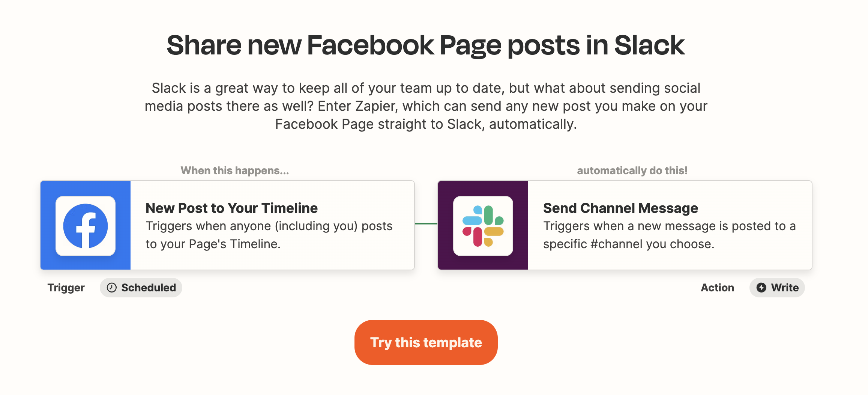This screenshot has width=868, height=395.
Task: Click the 'Share new Facebook Page posts in Slack' heading
Action: (426, 45)
